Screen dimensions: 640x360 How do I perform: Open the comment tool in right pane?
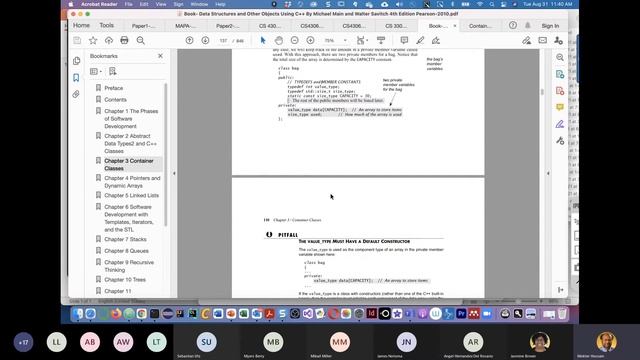[560, 107]
